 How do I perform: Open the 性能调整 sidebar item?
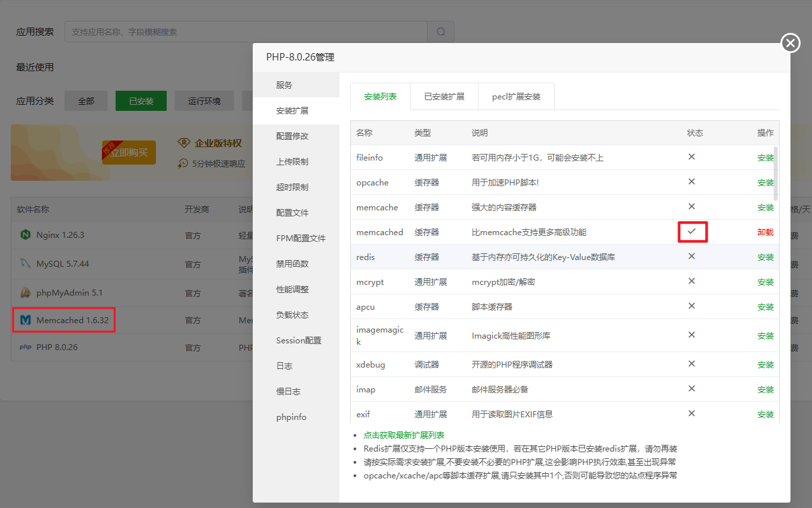296,290
